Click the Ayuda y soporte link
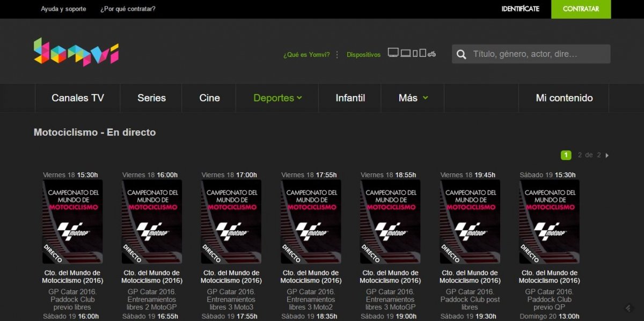The height and width of the screenshot is (321, 644). 63,9
